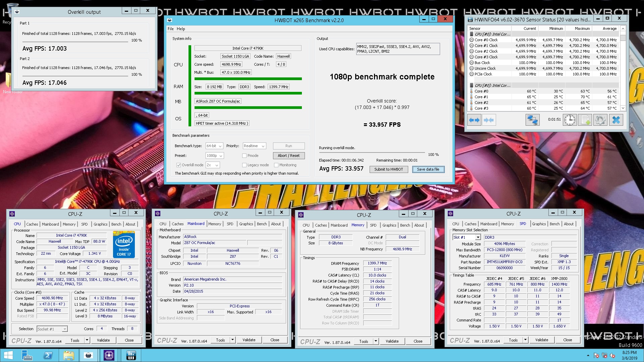
Task: Switch to HWiNFO taskbar icon
Action: [x=131, y=355]
